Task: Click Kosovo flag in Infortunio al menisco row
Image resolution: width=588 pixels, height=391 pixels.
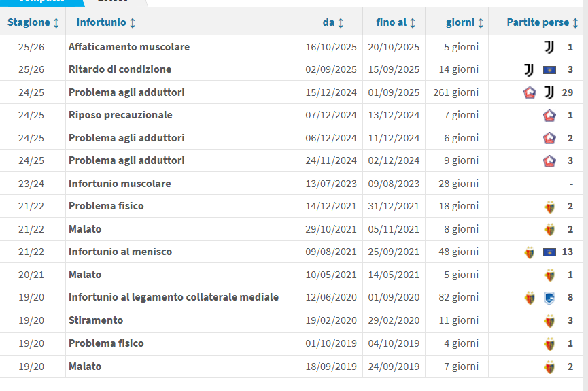Action: pyautogui.click(x=549, y=252)
